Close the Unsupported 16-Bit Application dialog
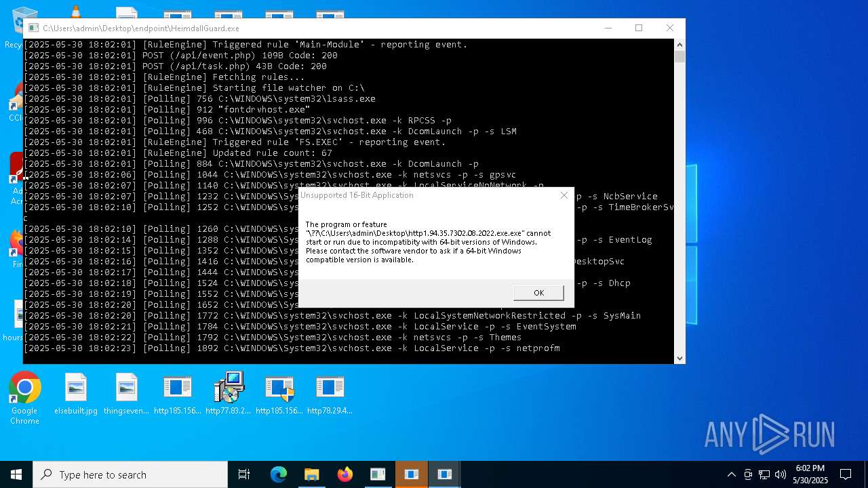The image size is (868, 488). tap(564, 195)
